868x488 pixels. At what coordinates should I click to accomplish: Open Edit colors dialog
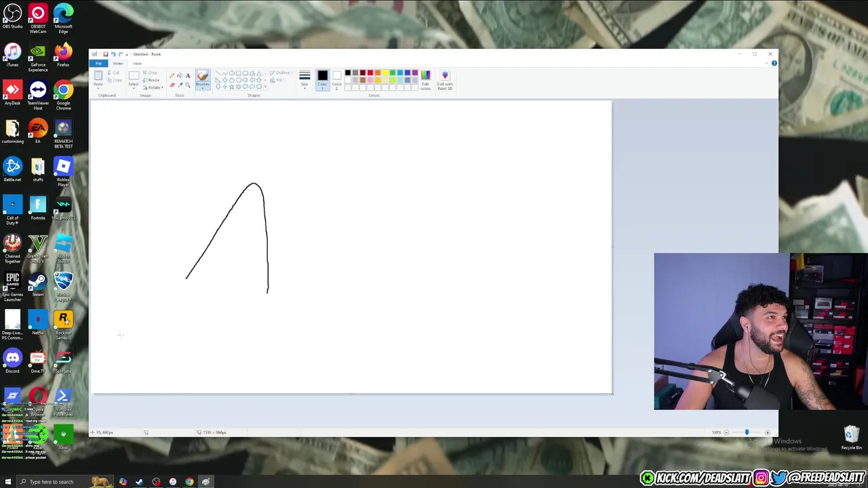tap(426, 80)
